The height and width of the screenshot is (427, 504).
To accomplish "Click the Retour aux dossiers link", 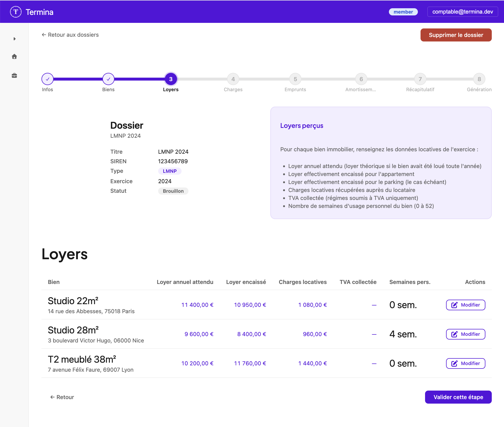I will [70, 35].
